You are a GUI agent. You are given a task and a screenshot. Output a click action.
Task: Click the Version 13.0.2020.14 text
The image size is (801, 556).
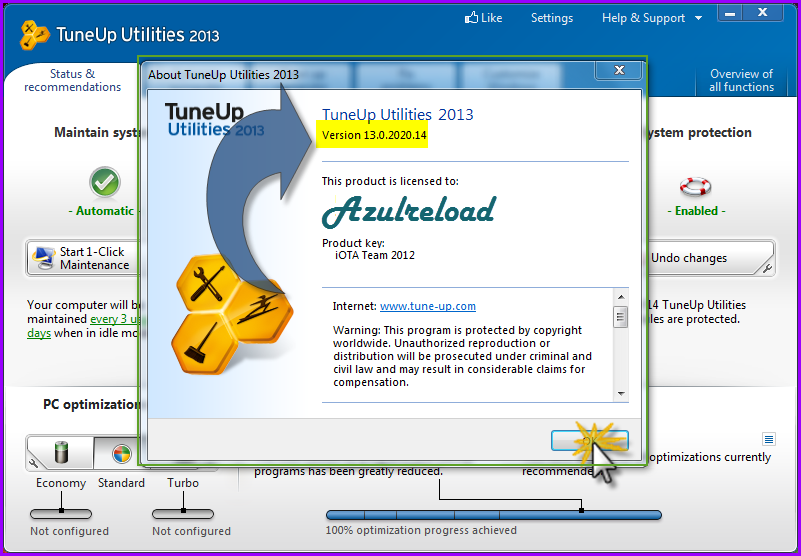[x=374, y=135]
